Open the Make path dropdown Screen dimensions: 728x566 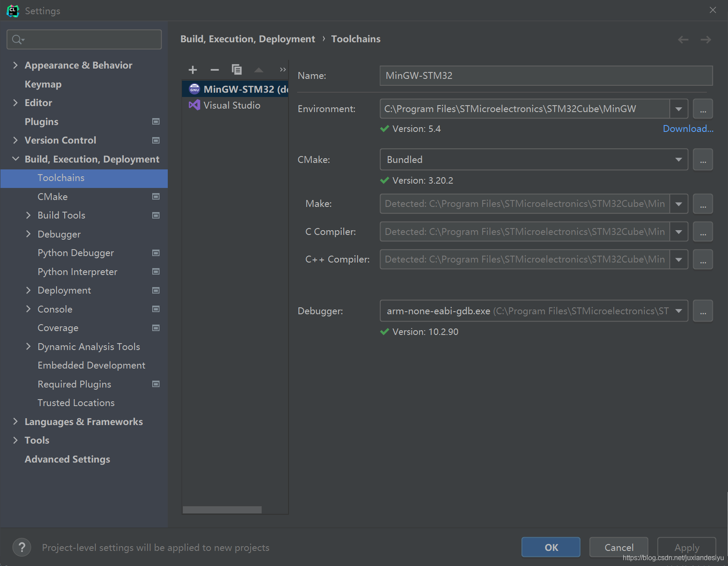tap(679, 203)
